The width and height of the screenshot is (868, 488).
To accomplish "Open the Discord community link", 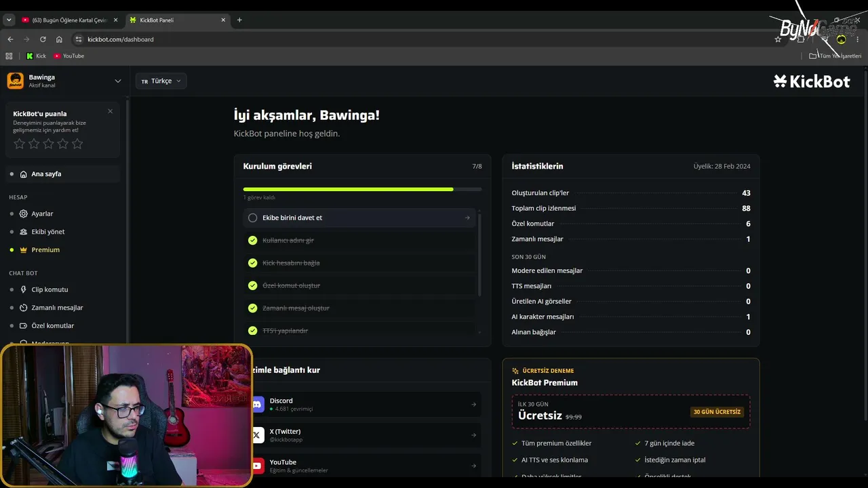I will [366, 405].
